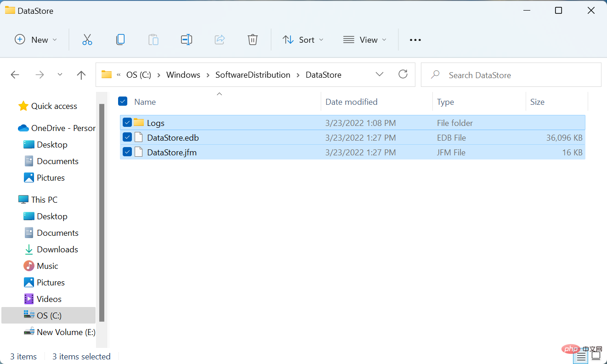Click the Rename icon in toolbar
The image size is (607, 364).
187,40
